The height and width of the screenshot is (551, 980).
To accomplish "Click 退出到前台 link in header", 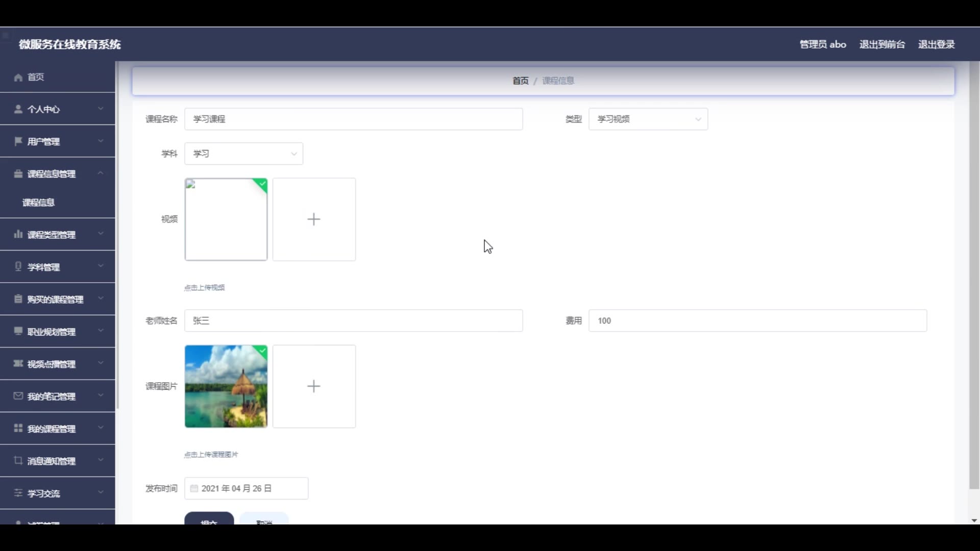I will coord(882,44).
